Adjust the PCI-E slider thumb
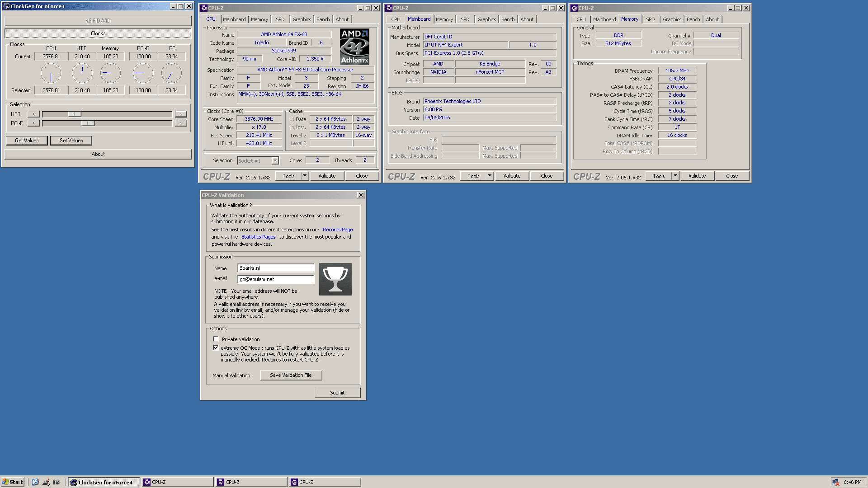This screenshot has height=488, width=868. point(88,123)
